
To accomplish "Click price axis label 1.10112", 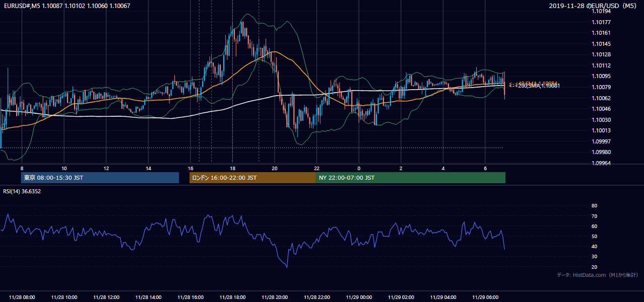I will (601, 65).
